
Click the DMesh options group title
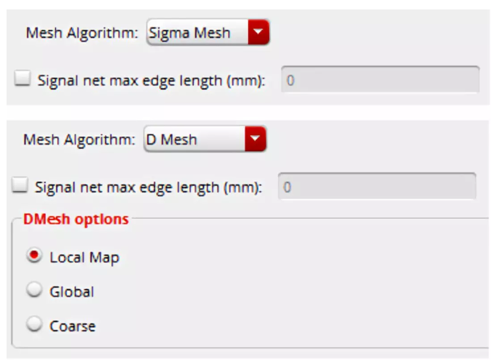pyautogui.click(x=76, y=219)
